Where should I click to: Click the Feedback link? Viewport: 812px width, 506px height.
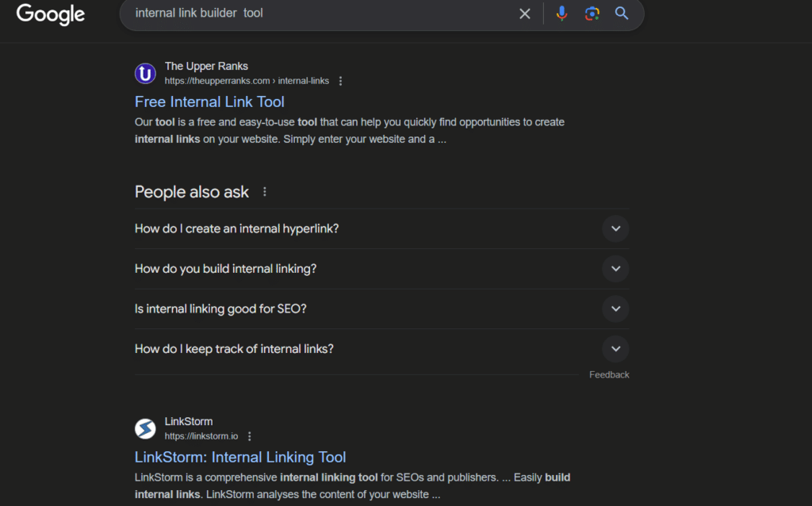[x=609, y=374]
